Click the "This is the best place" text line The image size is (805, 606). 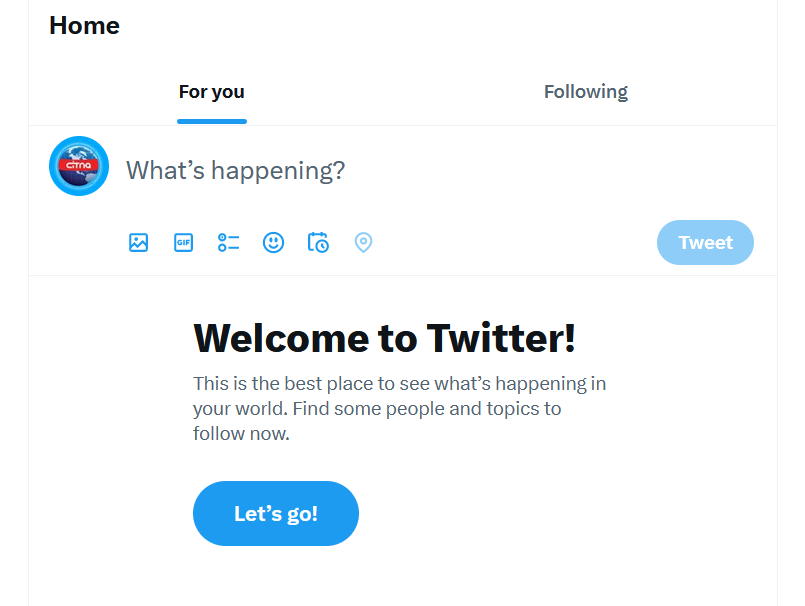coord(399,383)
